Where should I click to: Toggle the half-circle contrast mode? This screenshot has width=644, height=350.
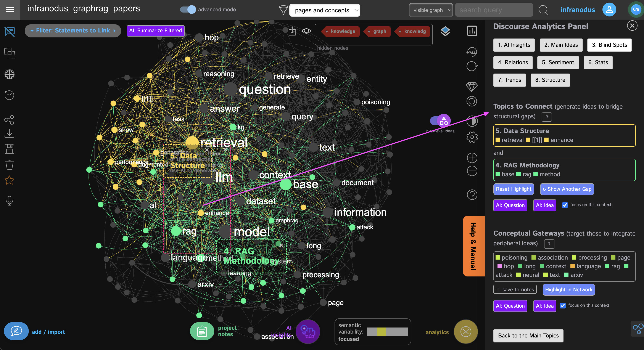472,121
